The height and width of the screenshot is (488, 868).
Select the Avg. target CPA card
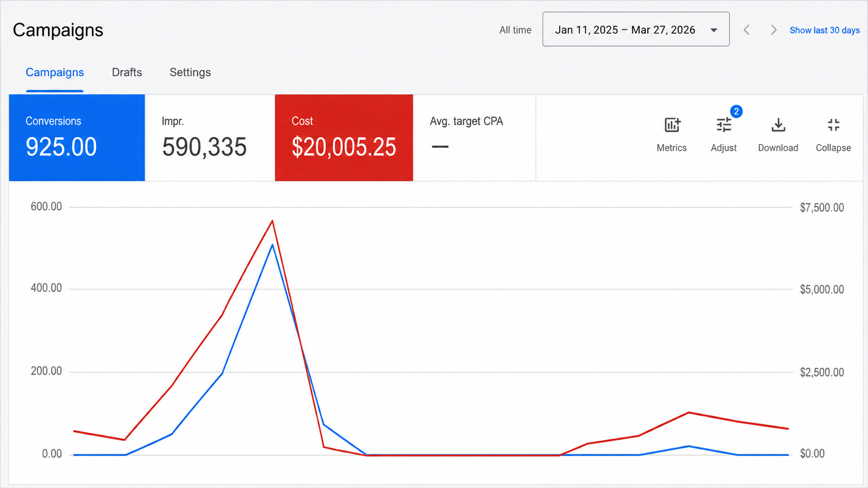474,138
